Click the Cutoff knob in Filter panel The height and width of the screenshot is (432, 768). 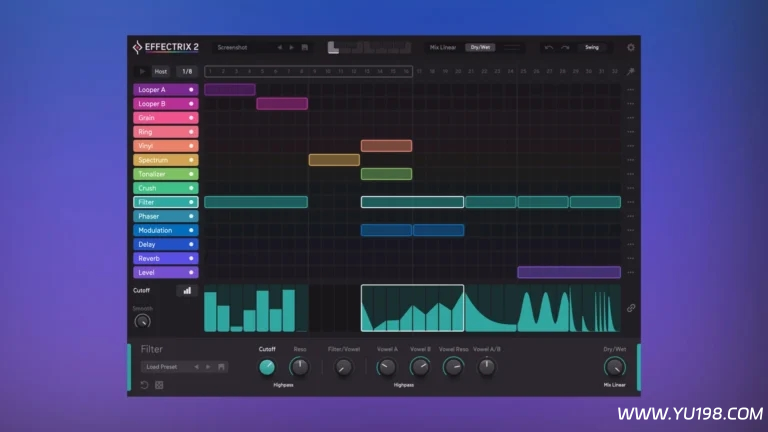pyautogui.click(x=267, y=367)
